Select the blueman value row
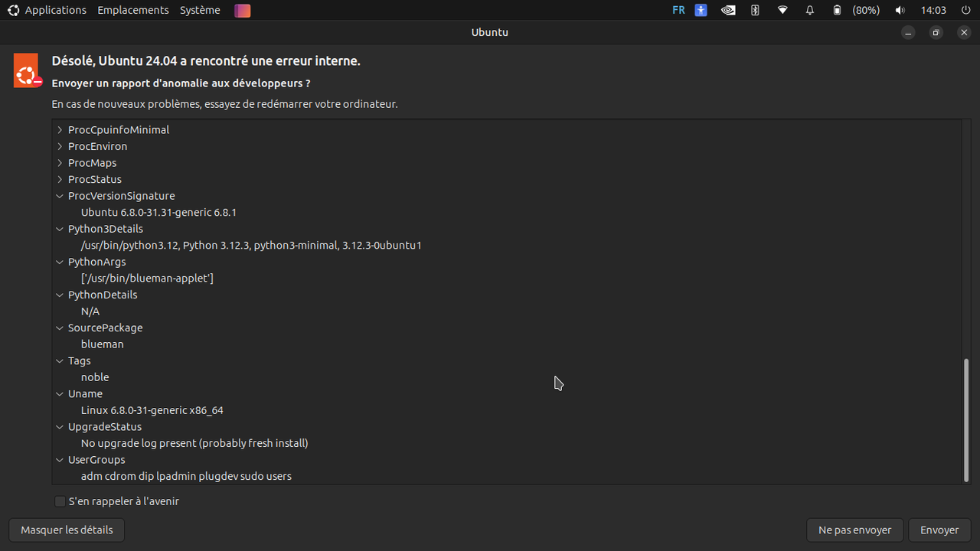The width and height of the screenshot is (980, 551). click(103, 344)
